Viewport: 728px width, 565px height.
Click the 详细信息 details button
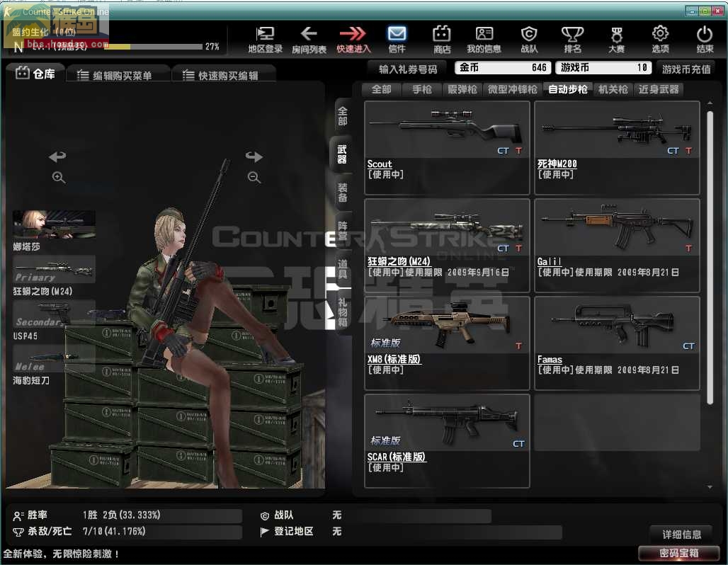click(681, 535)
